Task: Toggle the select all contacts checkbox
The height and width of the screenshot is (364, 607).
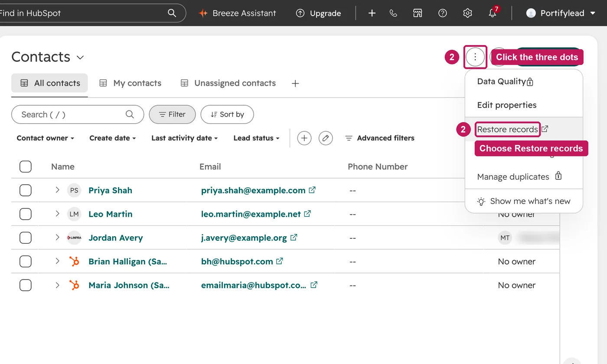Action: (x=26, y=166)
